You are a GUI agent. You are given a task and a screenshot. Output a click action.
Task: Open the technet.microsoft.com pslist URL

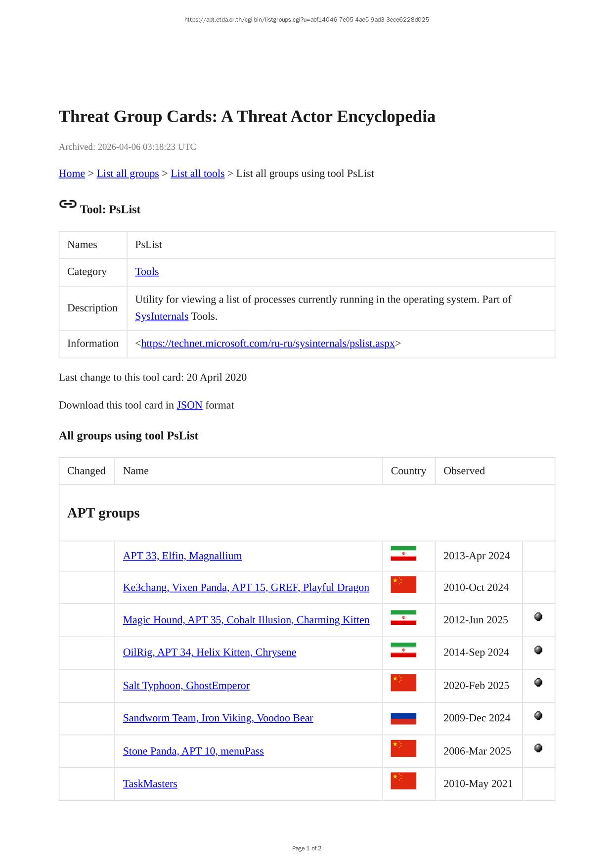click(x=268, y=344)
